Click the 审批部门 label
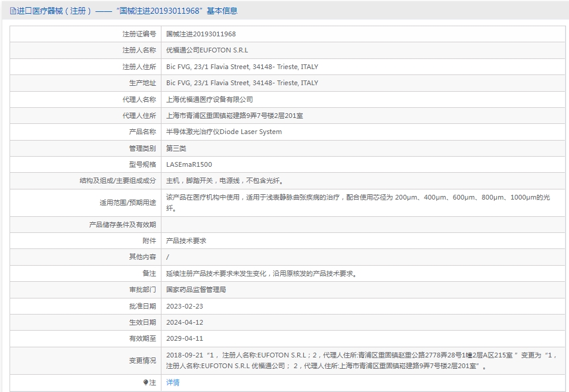 tap(142, 290)
